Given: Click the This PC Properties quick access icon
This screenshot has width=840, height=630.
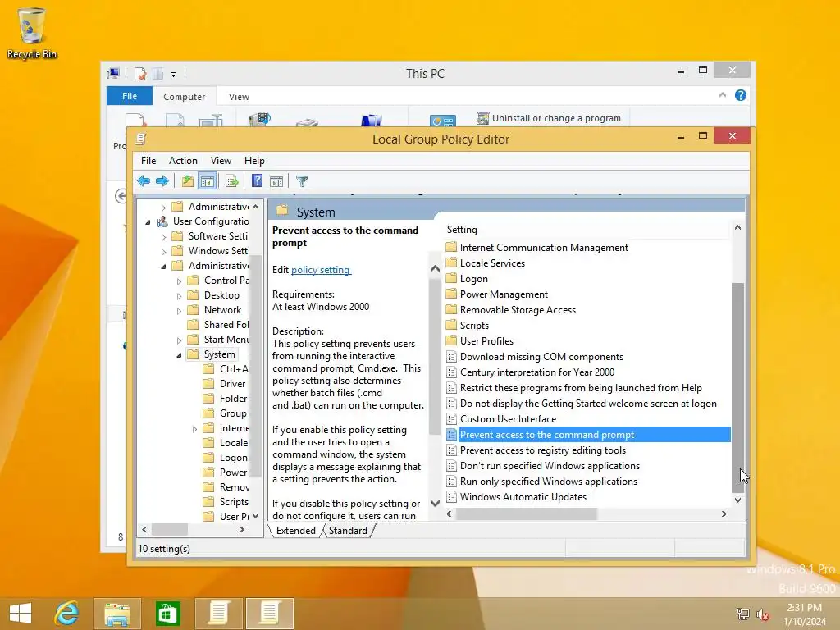Looking at the screenshot, I should pos(140,73).
